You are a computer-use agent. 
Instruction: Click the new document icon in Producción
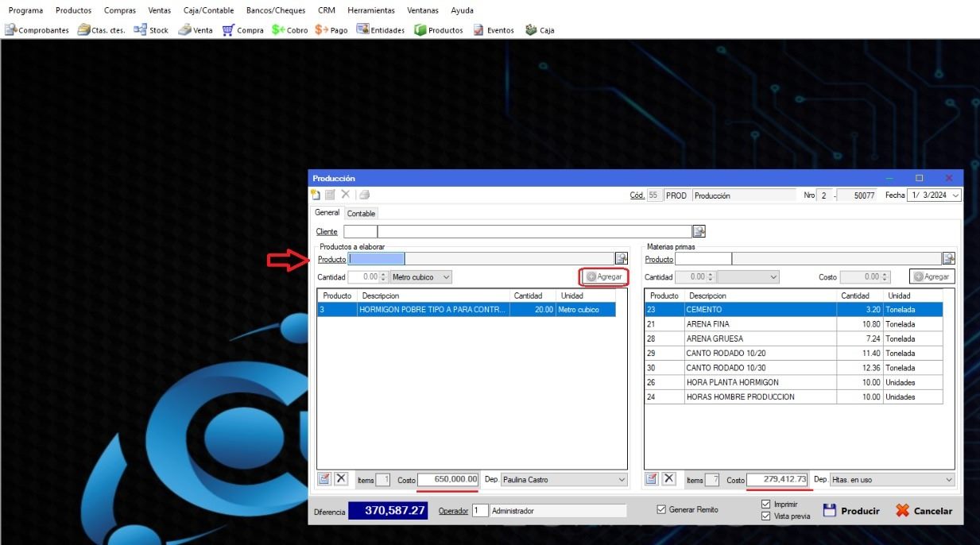tap(316, 195)
